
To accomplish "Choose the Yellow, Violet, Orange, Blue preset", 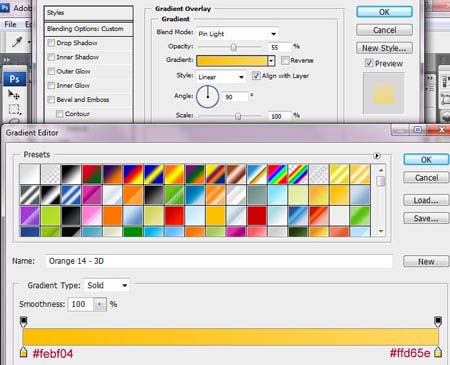I will [x=216, y=174].
